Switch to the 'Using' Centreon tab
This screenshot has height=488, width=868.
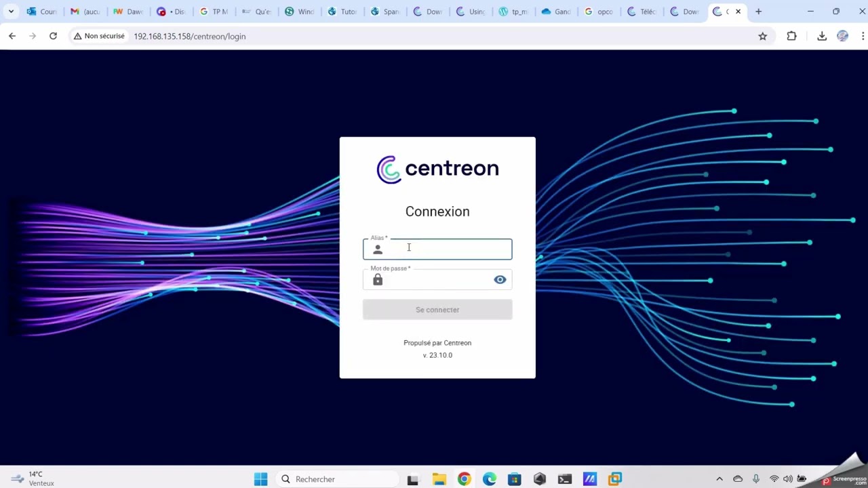coord(471,12)
